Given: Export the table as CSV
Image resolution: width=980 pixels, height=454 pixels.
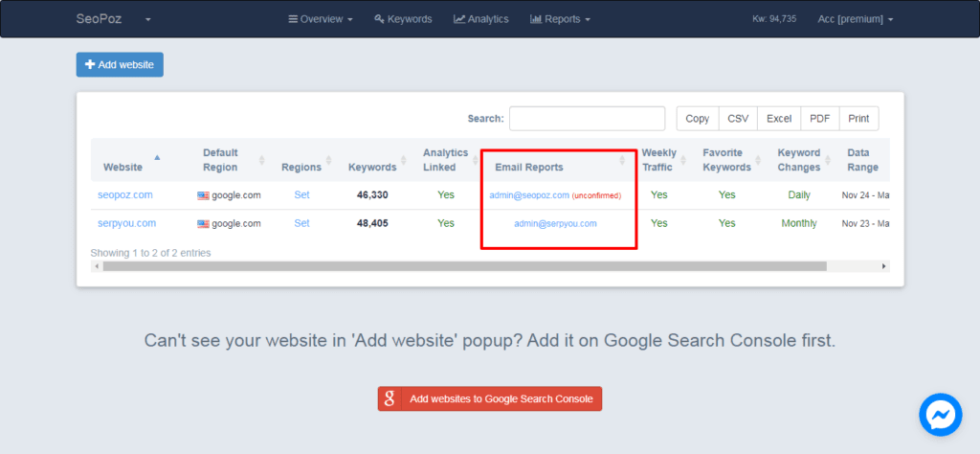Looking at the screenshot, I should coord(738,118).
